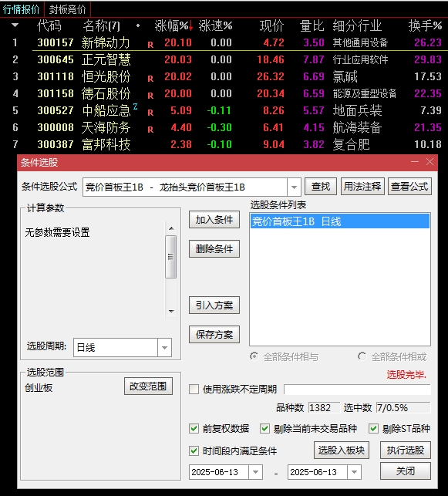Viewport: 448px width, 496px height.
Task: Click stock code 300645
Action: pos(56,59)
